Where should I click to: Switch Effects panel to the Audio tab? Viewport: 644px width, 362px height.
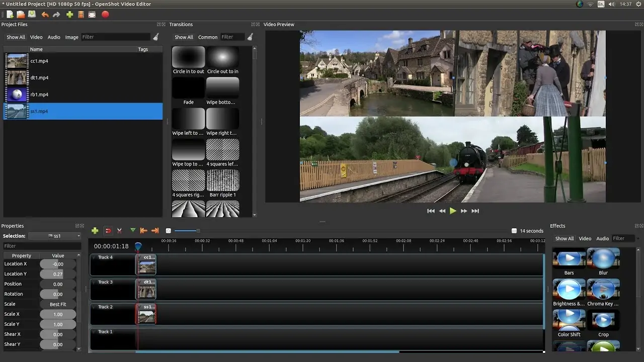603,239
